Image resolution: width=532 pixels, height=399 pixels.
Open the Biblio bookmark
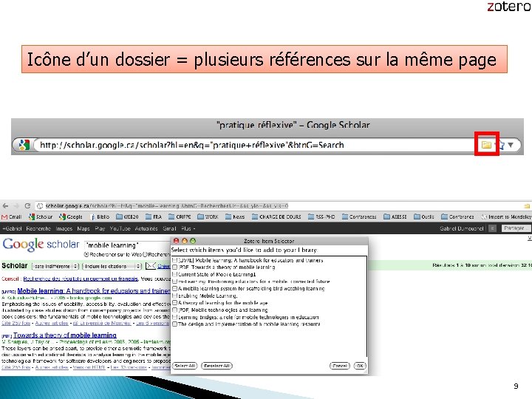(100, 216)
